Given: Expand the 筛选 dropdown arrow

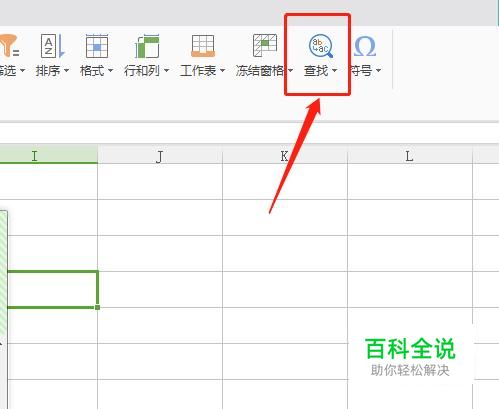Looking at the screenshot, I should (22, 70).
